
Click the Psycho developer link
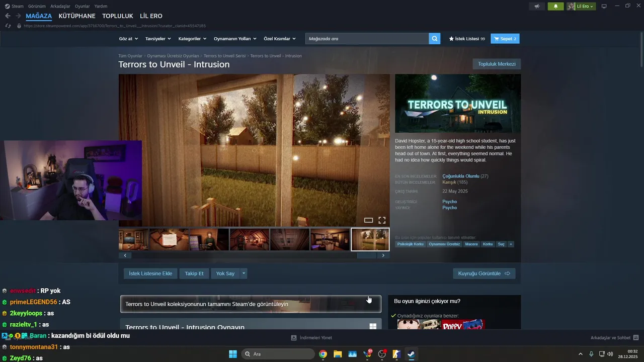click(x=449, y=202)
